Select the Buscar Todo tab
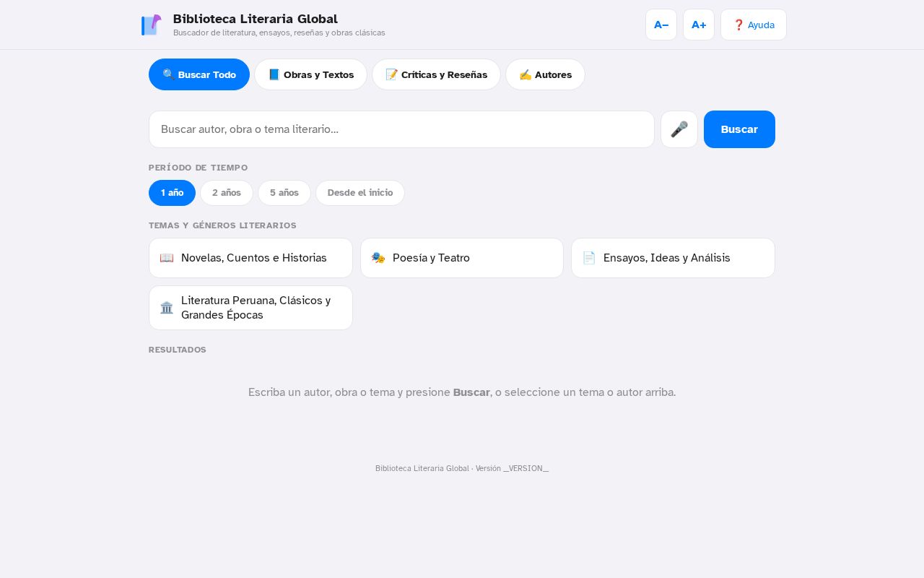Viewport: 924px width, 578px height. click(x=199, y=74)
